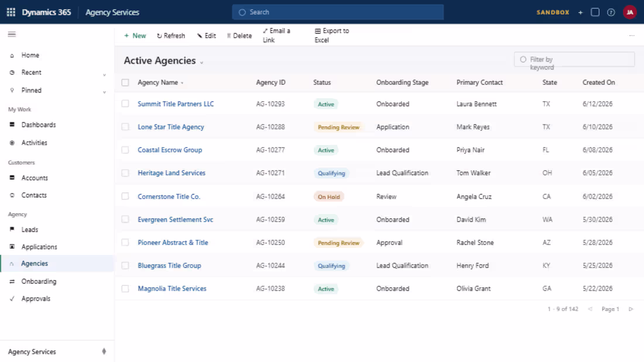The height and width of the screenshot is (362, 644).
Task: Check the Summit Title Partners LLC row
Action: (125, 104)
